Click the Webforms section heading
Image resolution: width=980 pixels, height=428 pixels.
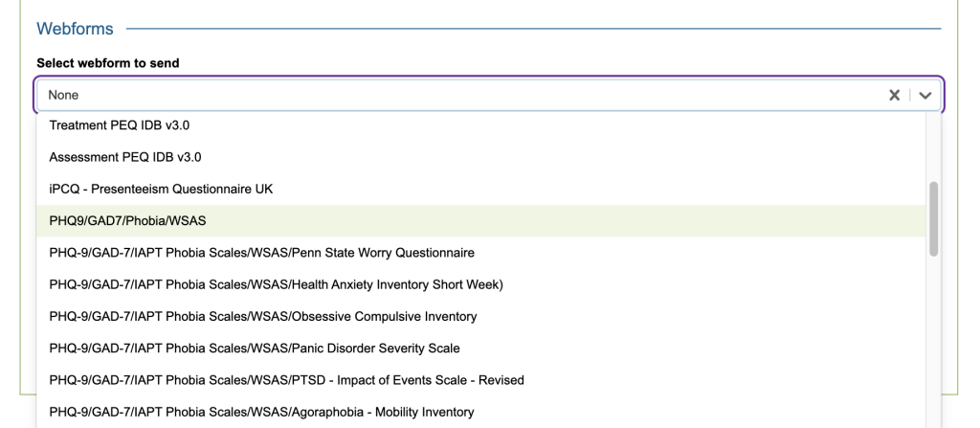[x=75, y=30]
